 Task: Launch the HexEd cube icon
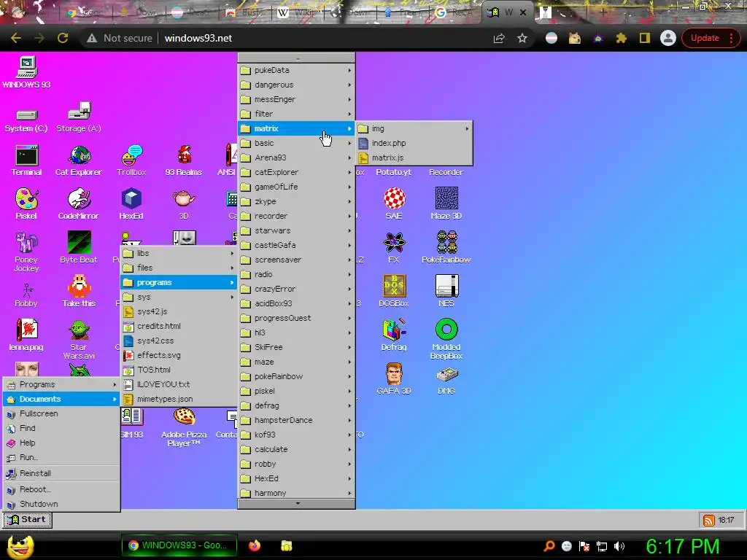click(131, 204)
